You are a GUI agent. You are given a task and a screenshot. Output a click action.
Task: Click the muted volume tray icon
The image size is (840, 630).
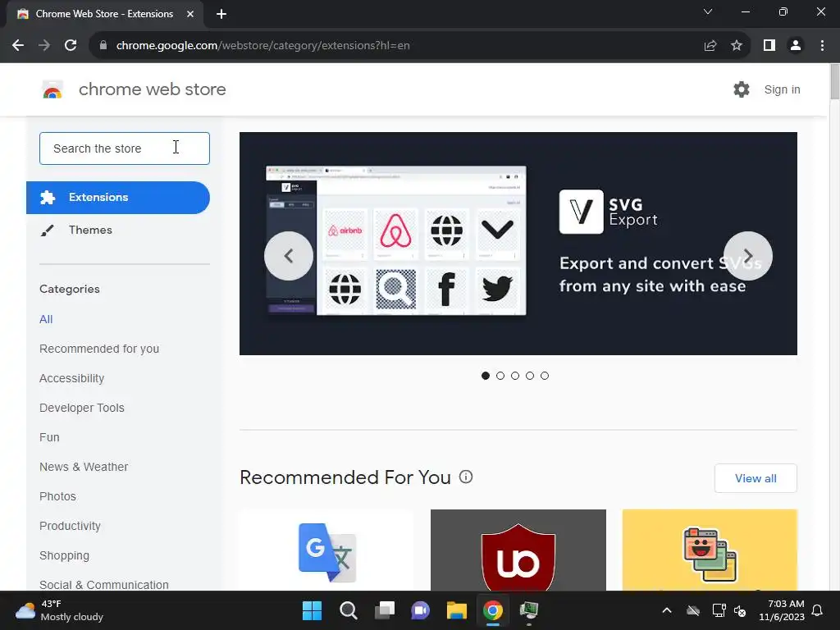[740, 610]
